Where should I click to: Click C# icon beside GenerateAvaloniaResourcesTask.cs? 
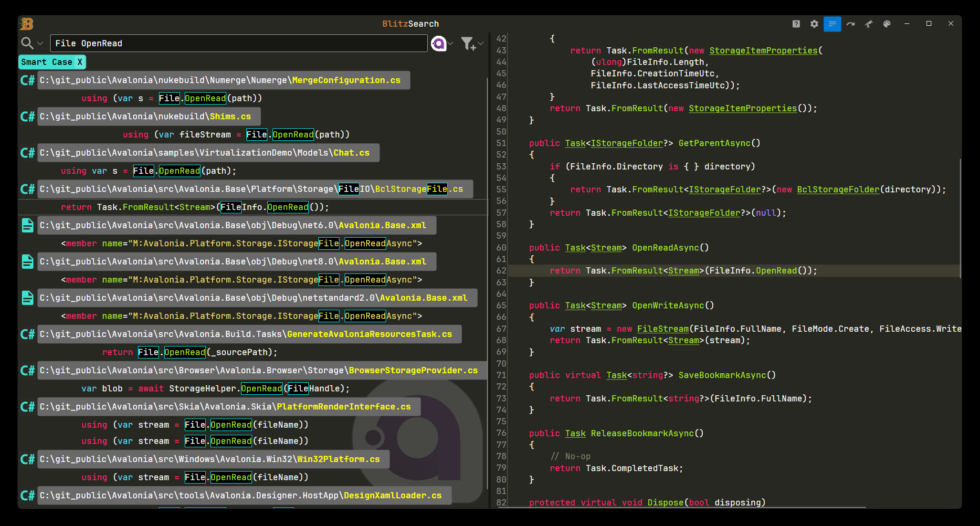point(28,334)
